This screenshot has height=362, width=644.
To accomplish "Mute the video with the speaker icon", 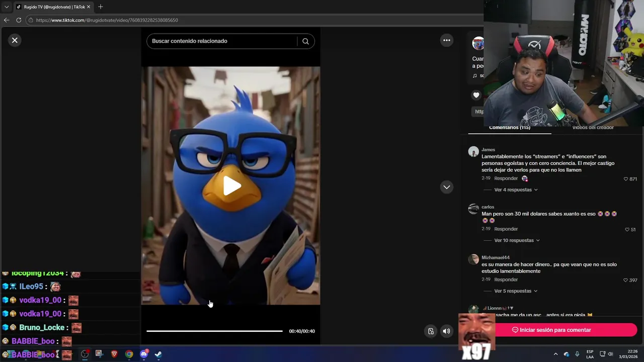I will (x=446, y=331).
